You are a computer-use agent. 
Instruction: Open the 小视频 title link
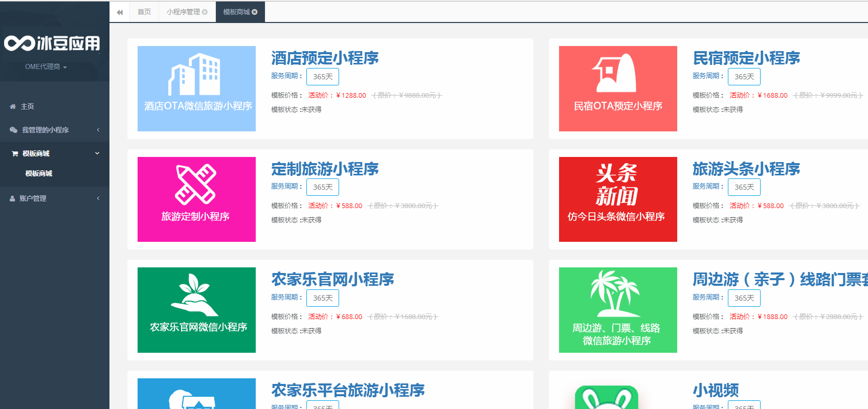[x=716, y=390]
